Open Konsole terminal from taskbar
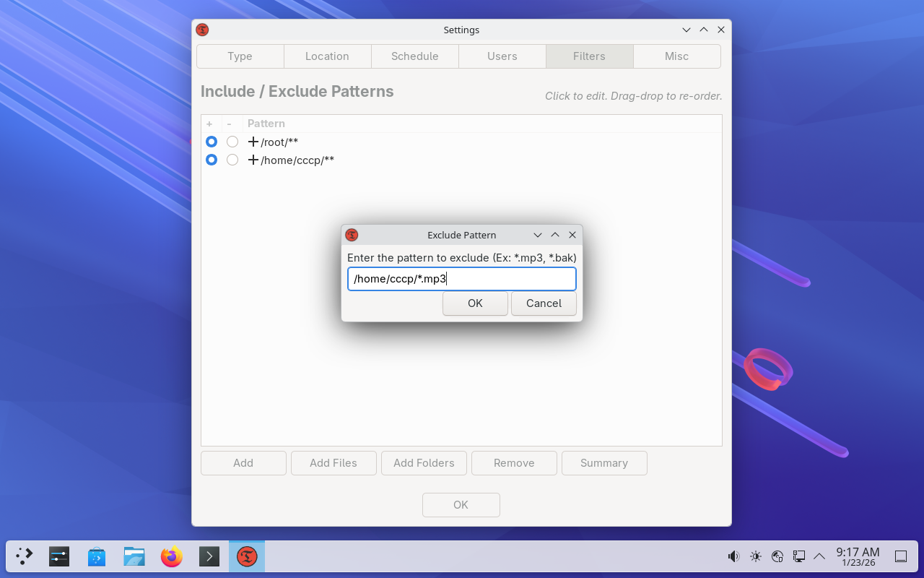This screenshot has height=578, width=924. [209, 556]
